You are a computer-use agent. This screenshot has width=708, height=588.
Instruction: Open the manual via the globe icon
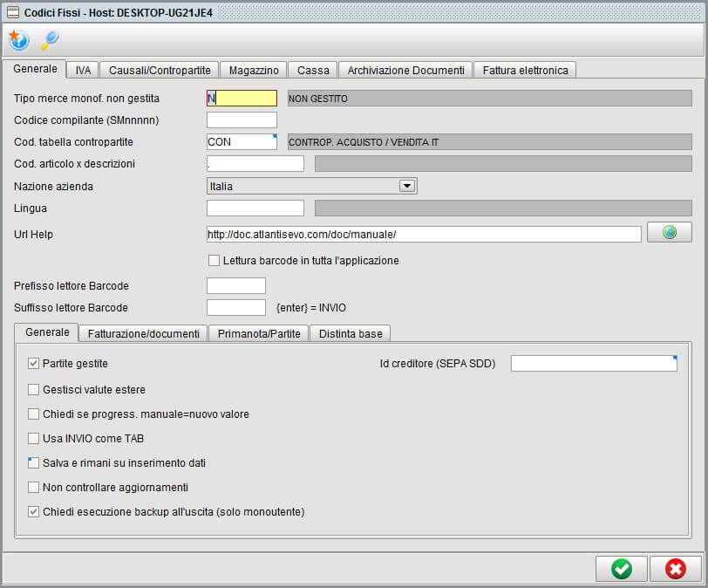[x=669, y=232]
